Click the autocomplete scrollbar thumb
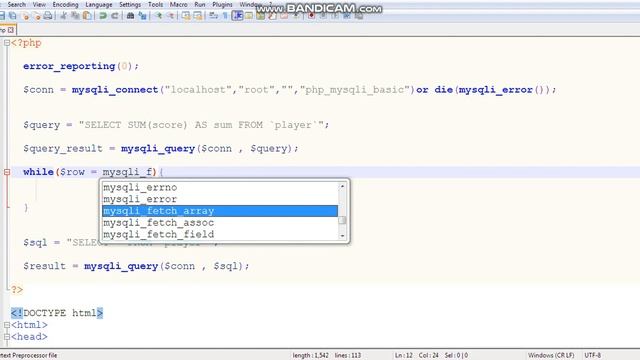 click(x=342, y=220)
